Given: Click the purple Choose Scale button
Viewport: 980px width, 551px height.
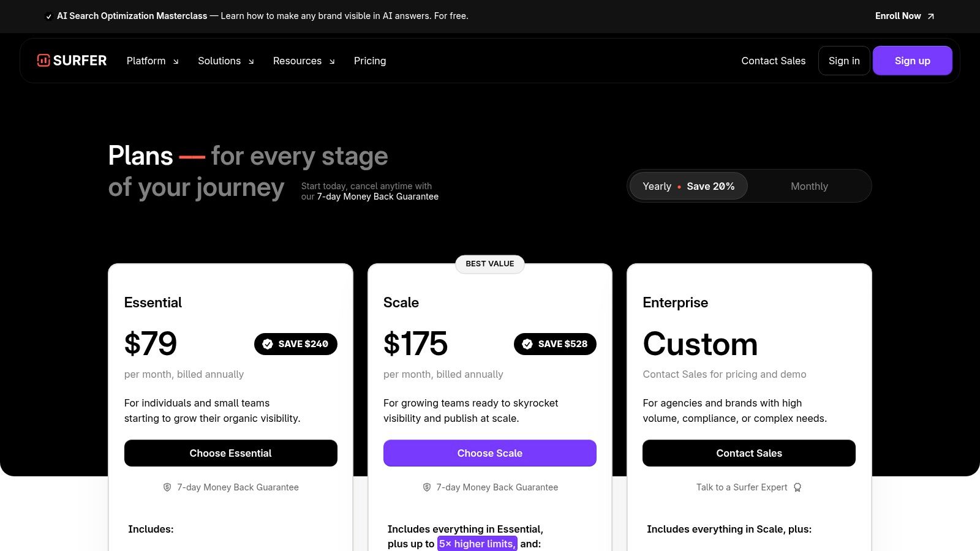Looking at the screenshot, I should click(x=489, y=453).
